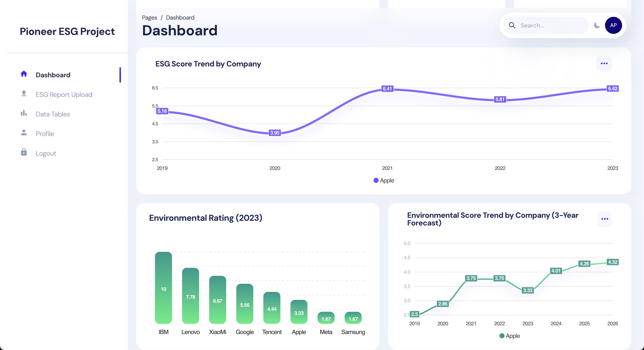Viewport: 644px width, 350px height.
Task: Click the 5.81 data point for 2022
Action: [500, 99]
